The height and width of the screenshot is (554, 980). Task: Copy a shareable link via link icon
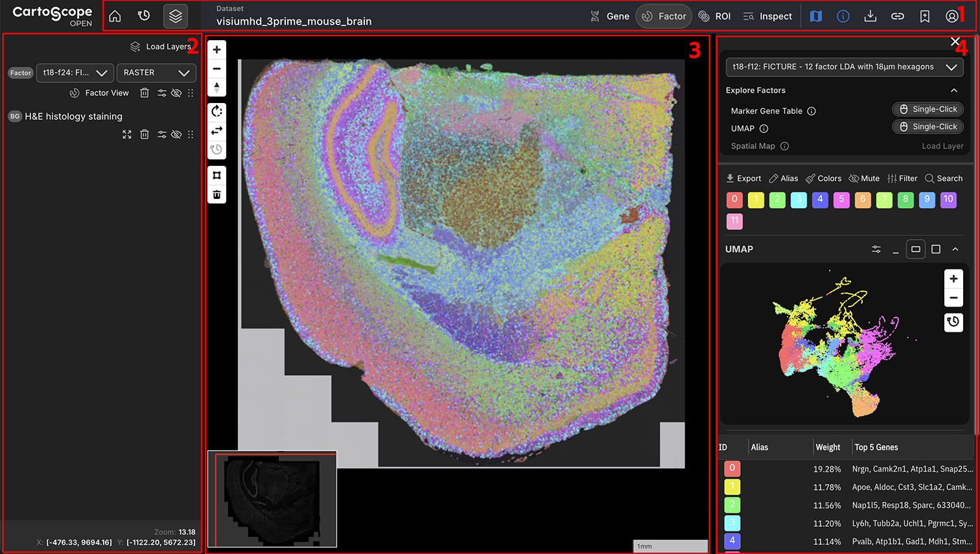(898, 16)
